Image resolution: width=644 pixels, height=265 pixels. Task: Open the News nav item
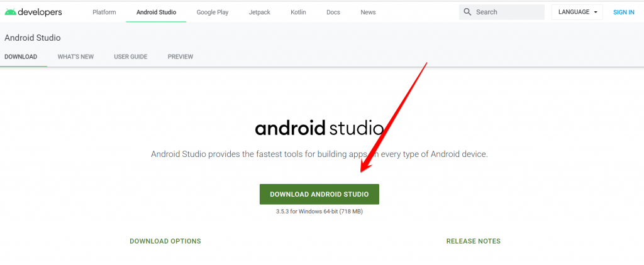(x=368, y=13)
